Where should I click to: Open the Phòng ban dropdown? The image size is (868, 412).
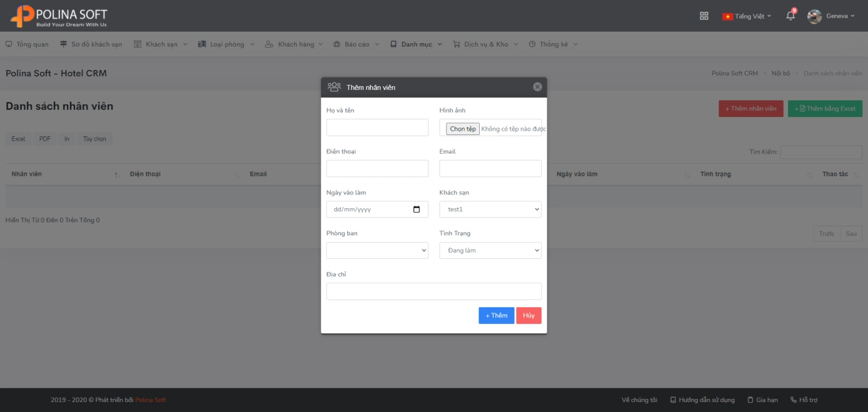(377, 250)
